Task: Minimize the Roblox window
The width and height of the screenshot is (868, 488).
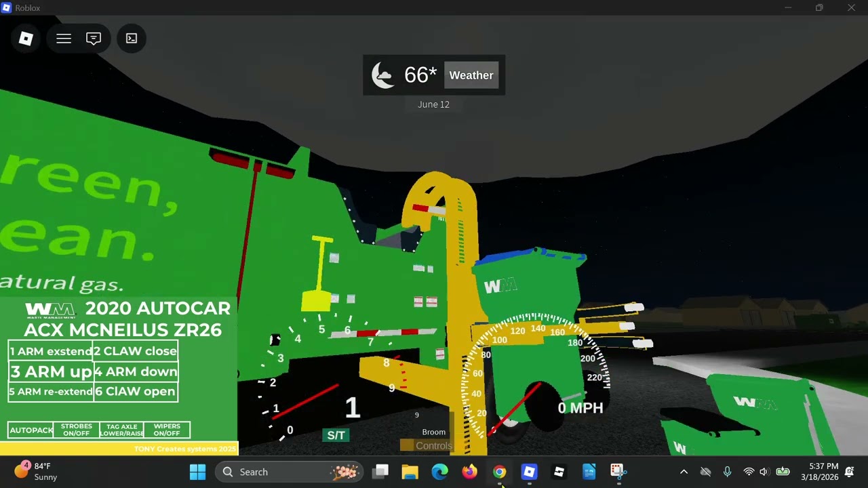Action: 788,8
